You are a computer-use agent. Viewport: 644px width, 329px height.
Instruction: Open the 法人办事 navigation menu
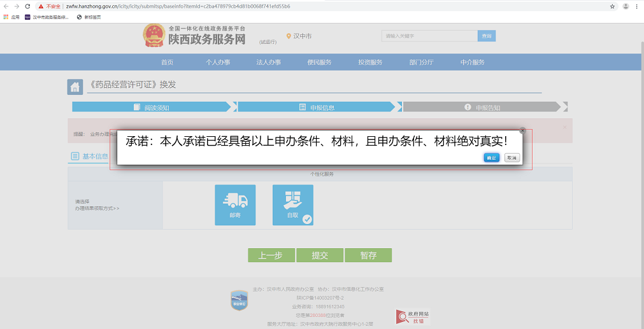tap(268, 62)
